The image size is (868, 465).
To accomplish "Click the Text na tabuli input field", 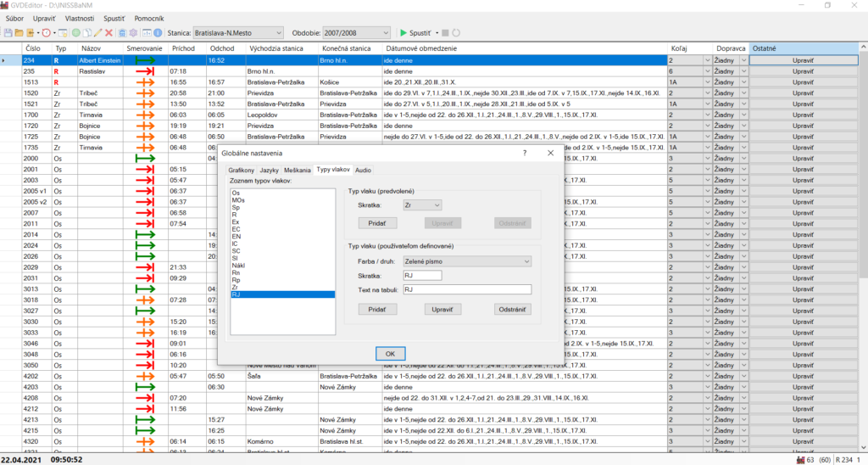I will point(467,289).
